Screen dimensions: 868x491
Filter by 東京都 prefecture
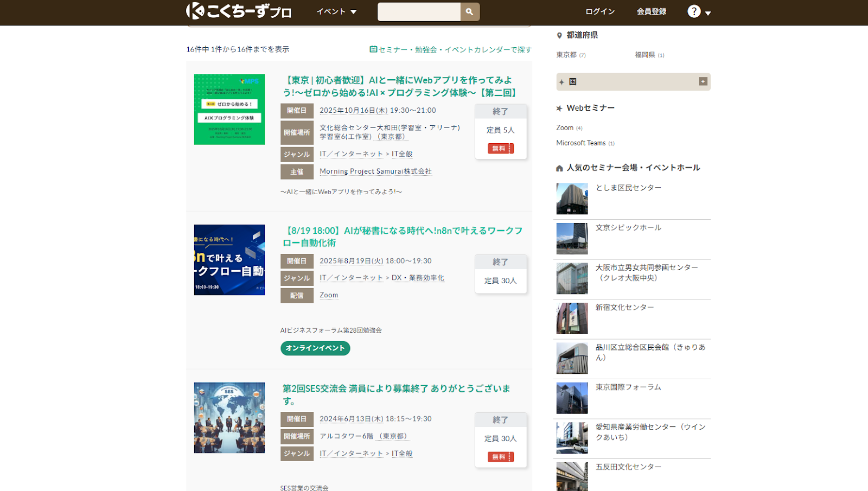[566, 55]
